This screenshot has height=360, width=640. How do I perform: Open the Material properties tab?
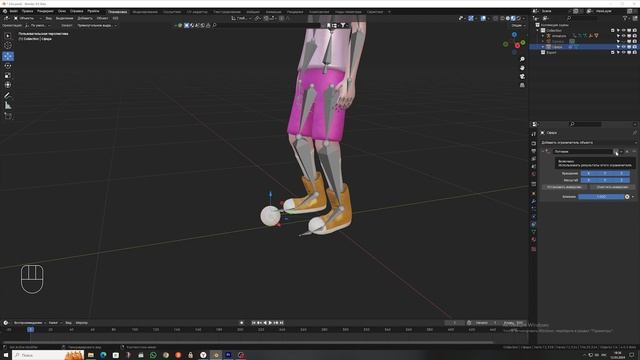pyautogui.click(x=533, y=240)
